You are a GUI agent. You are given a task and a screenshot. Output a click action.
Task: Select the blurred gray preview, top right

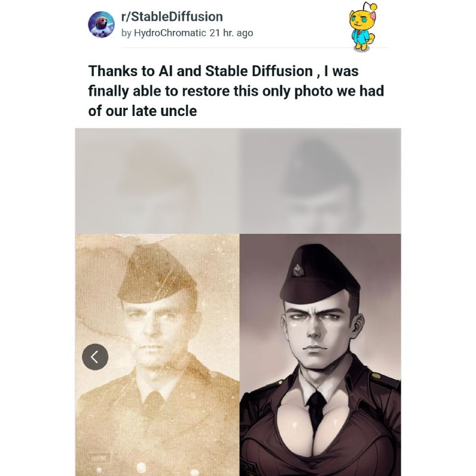click(320, 180)
